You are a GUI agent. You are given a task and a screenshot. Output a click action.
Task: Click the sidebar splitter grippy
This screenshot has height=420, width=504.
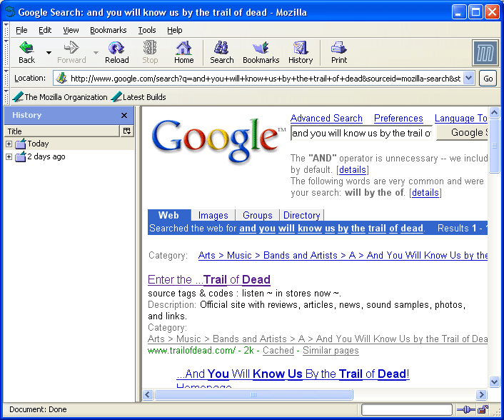(138, 254)
